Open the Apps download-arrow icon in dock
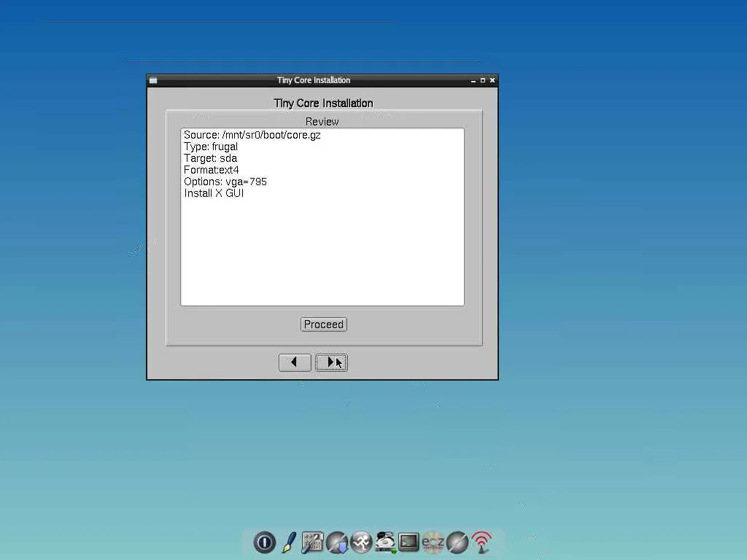747x560 pixels. click(x=337, y=542)
